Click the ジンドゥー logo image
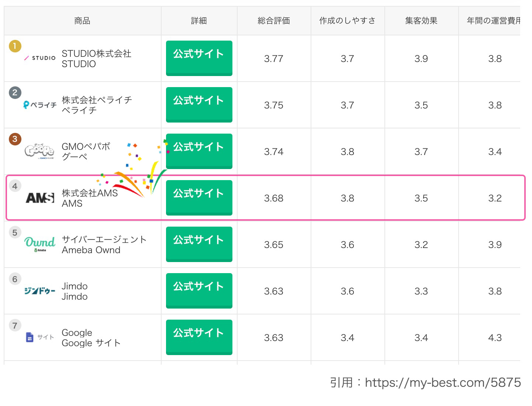This screenshot has width=532, height=406. 40,291
